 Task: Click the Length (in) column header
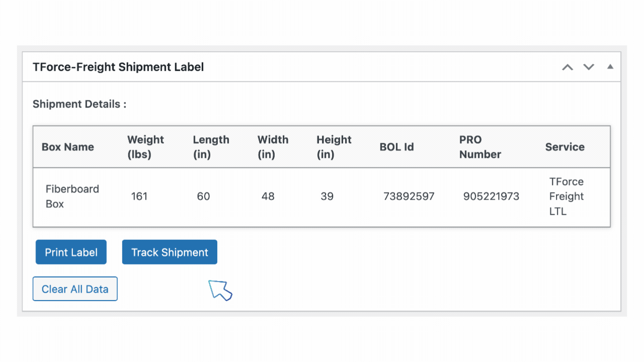[211, 147]
